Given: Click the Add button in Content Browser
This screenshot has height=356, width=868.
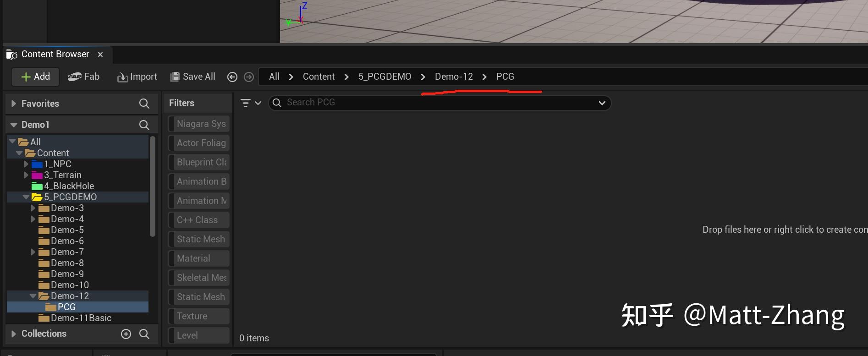Looking at the screenshot, I should tap(36, 77).
